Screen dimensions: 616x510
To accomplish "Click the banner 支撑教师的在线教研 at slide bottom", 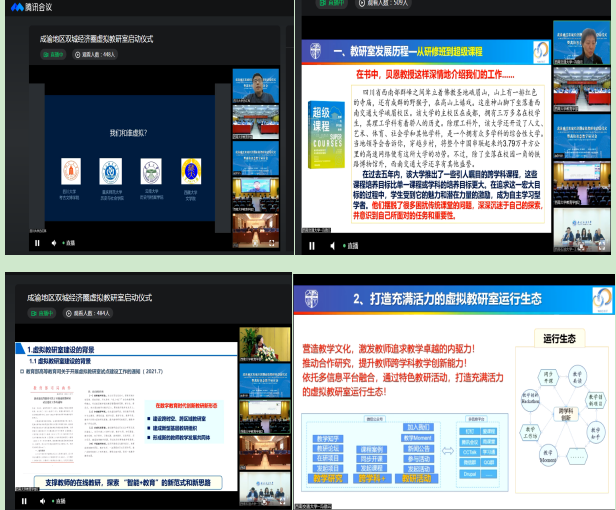I will pos(128,482).
